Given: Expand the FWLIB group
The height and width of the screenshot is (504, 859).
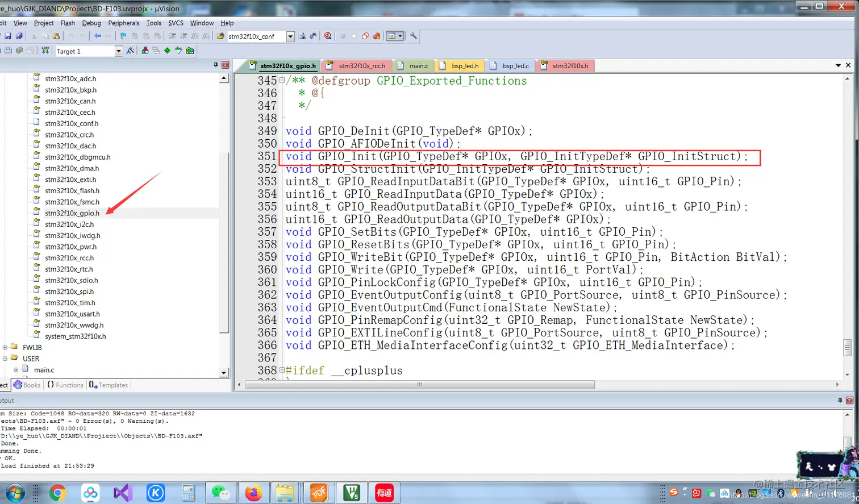Looking at the screenshot, I should click(5, 347).
